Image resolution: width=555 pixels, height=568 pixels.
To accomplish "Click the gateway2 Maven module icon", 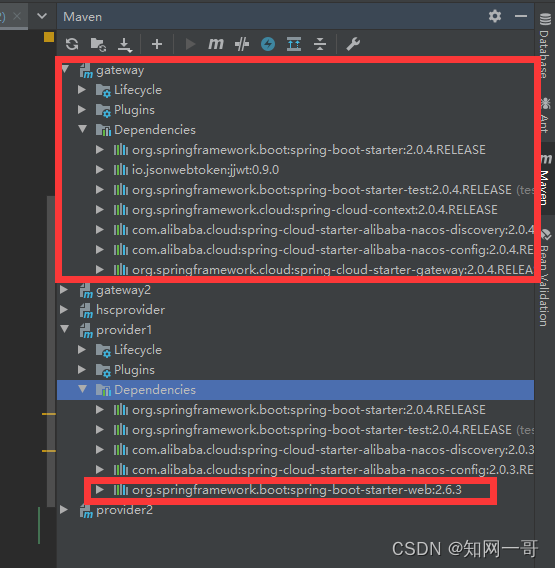I will click(x=86, y=291).
